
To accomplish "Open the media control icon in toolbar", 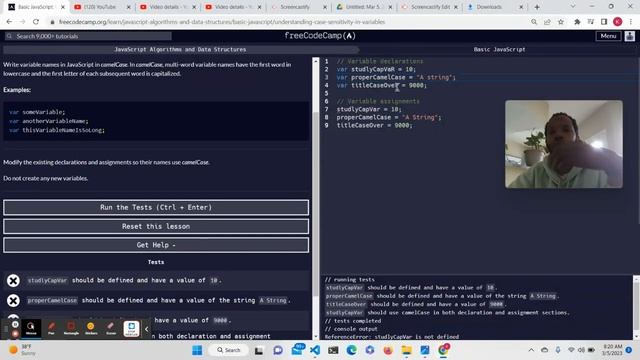I will tap(591, 22).
